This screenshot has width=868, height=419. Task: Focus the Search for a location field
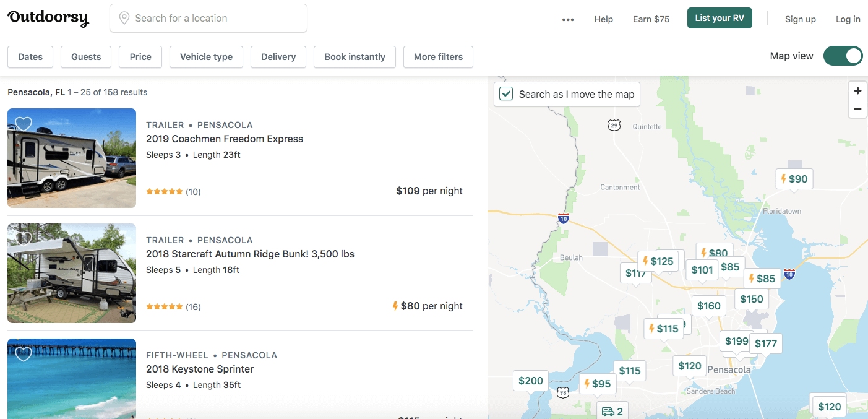208,18
